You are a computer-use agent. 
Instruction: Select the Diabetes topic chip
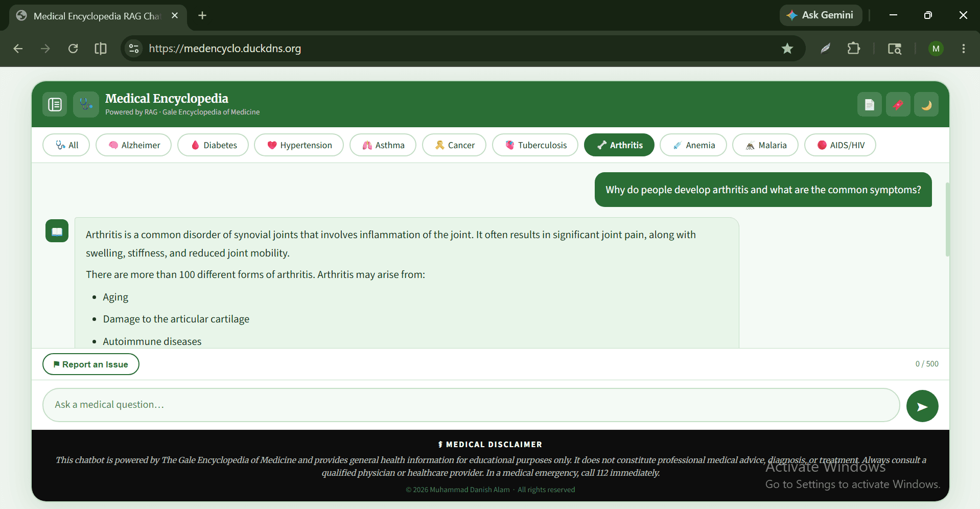(x=213, y=145)
